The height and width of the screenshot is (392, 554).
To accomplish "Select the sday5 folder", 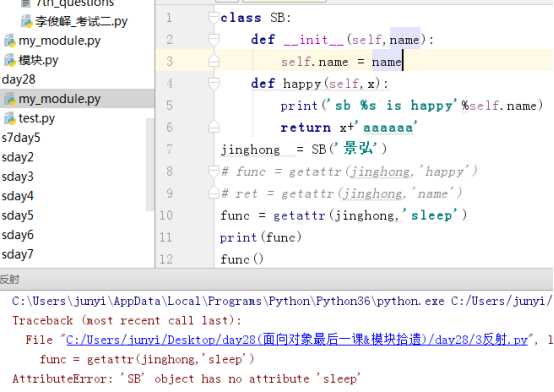I will coord(17,215).
